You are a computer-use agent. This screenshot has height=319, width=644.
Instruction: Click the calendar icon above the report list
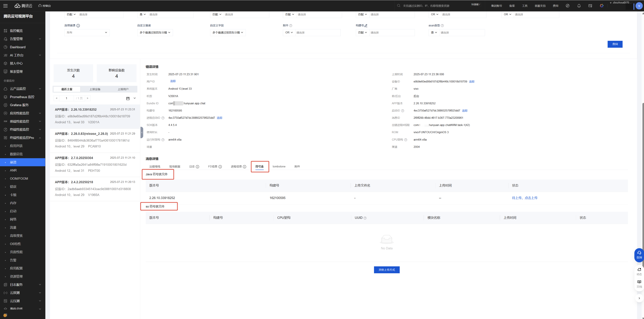tap(128, 98)
